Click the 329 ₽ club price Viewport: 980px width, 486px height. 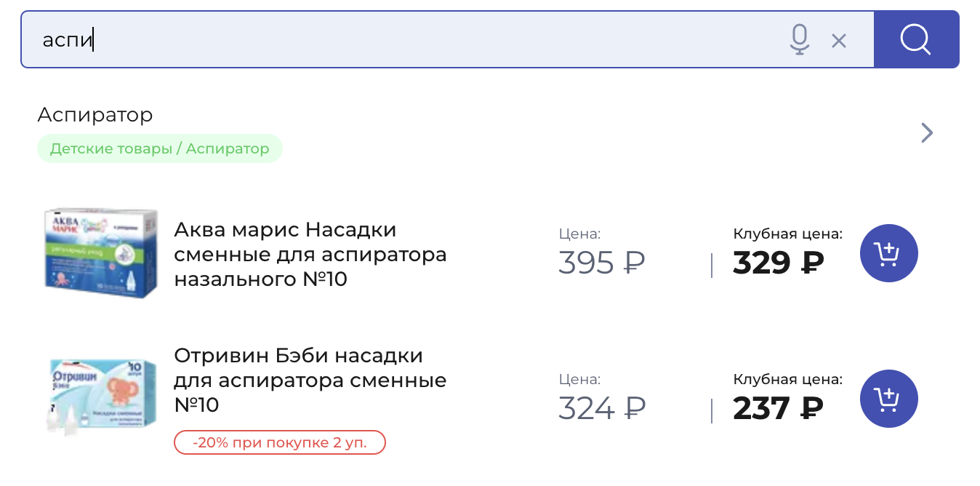[778, 263]
